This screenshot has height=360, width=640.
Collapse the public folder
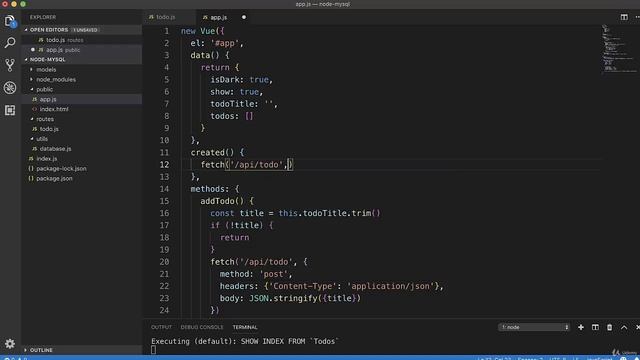(x=31, y=89)
